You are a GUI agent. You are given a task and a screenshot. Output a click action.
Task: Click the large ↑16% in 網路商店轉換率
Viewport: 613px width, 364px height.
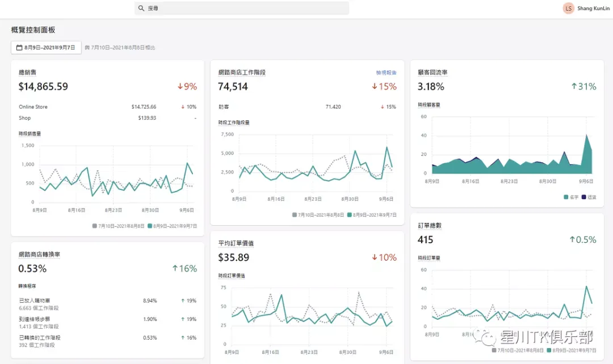(x=184, y=268)
